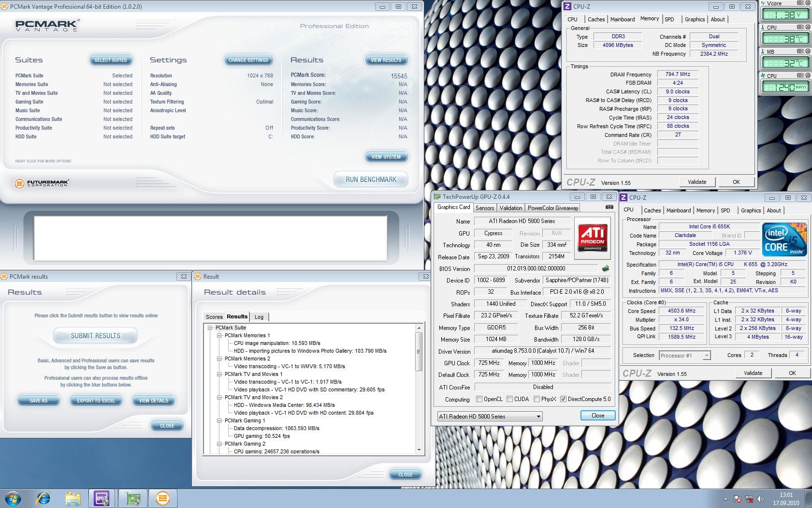Collapse the PCMark Gaming 1 node

pos(219,420)
